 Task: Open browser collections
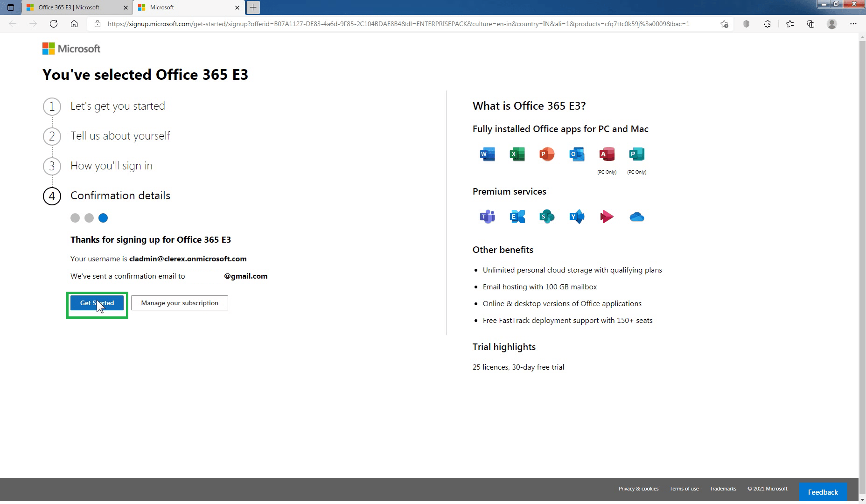[810, 24]
